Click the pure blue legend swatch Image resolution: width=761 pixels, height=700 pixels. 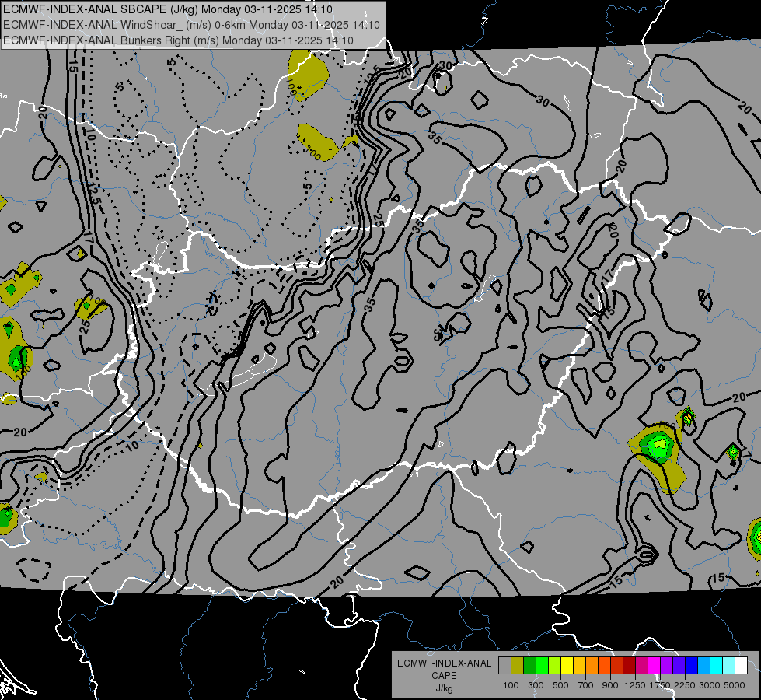[692, 666]
